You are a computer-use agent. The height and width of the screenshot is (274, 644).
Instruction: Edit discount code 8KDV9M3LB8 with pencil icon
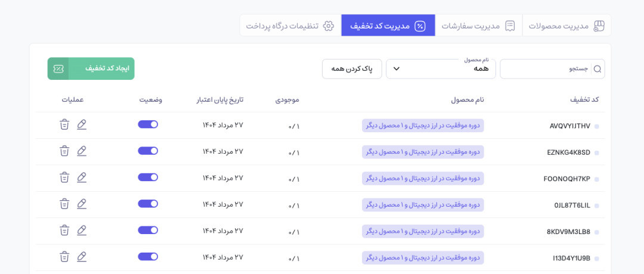tap(82, 230)
